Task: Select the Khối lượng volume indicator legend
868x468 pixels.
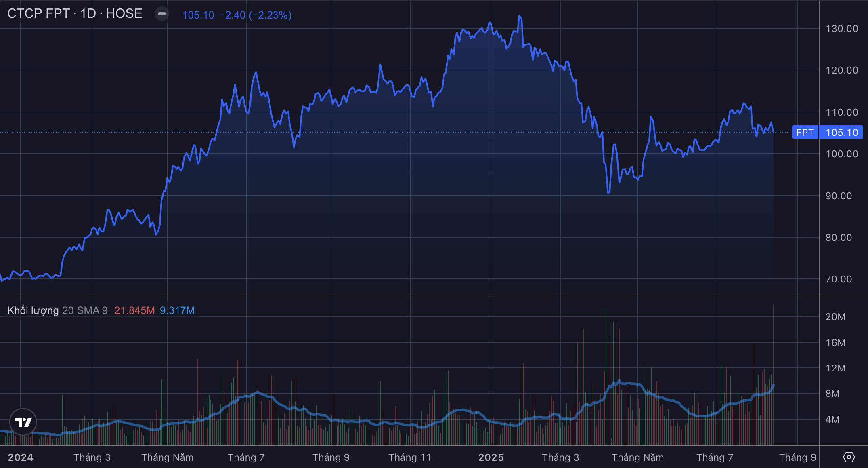Action: point(33,310)
